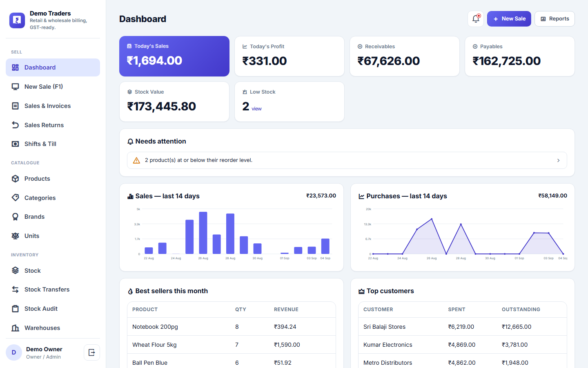Viewport: 588px width, 368px height.
Task: Click the Purchases total ₹58,149.00
Action: 552,196
